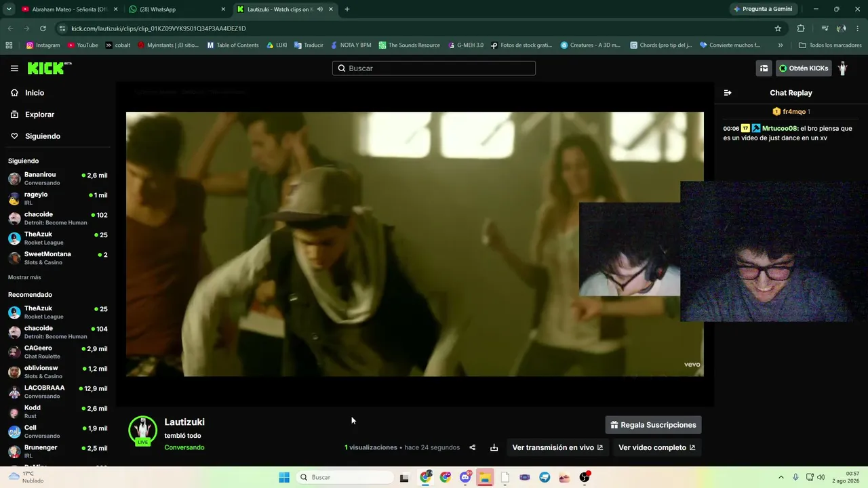Viewport: 868px width, 488px height.
Task: Open a new browser tab
Action: tap(347, 9)
